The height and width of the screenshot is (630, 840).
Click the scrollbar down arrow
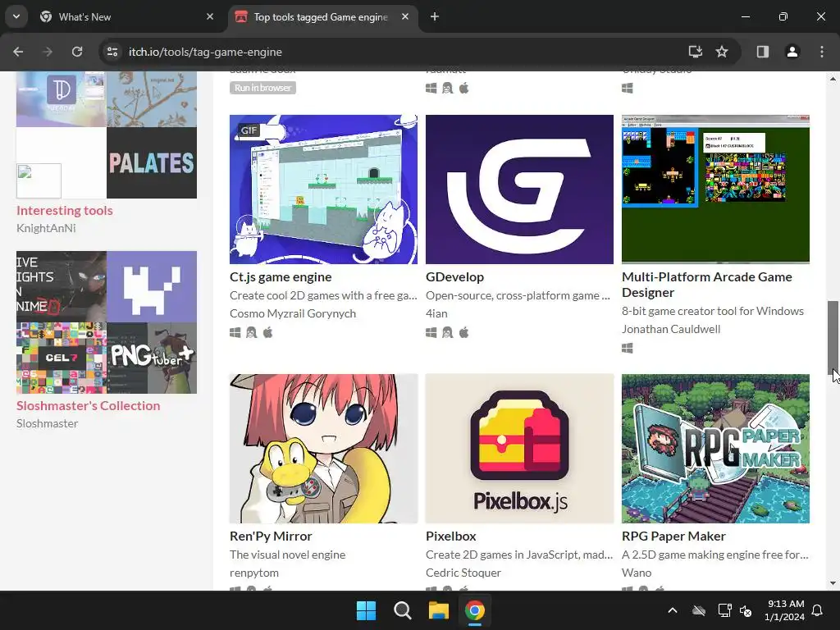[833, 583]
